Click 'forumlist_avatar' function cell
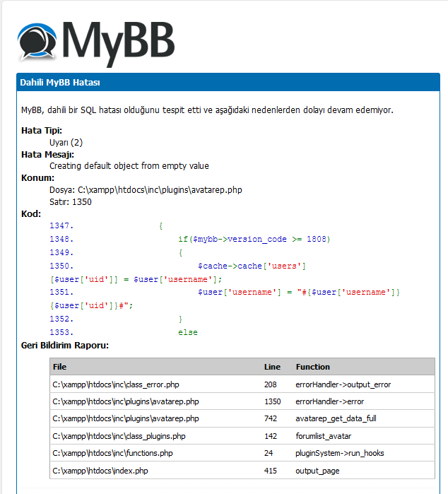Image resolution: width=448 pixels, height=494 pixels. [323, 436]
